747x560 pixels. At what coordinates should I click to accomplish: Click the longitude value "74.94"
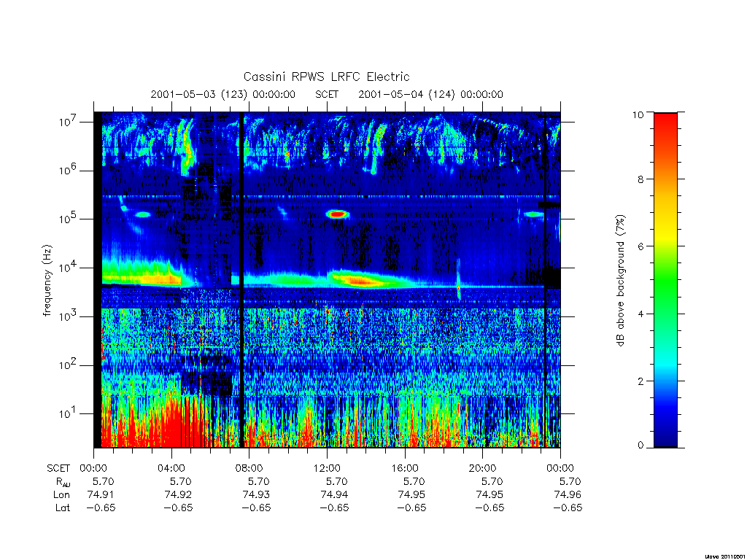[334, 495]
